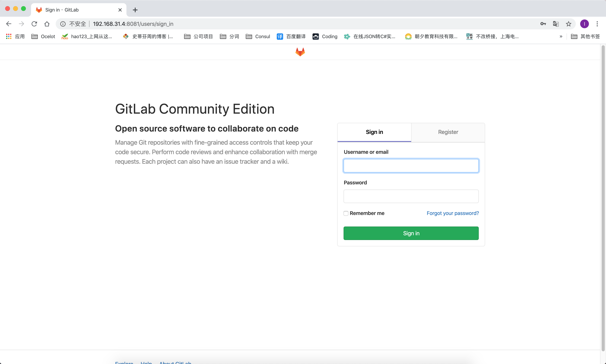The height and width of the screenshot is (364, 606).
Task: Open the Google Translate page icon
Action: point(556,24)
